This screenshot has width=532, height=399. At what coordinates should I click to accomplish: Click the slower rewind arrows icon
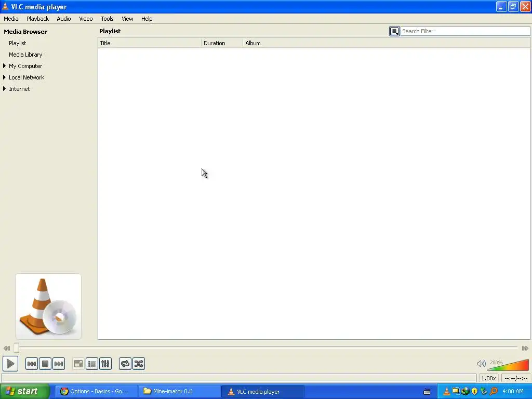6,348
